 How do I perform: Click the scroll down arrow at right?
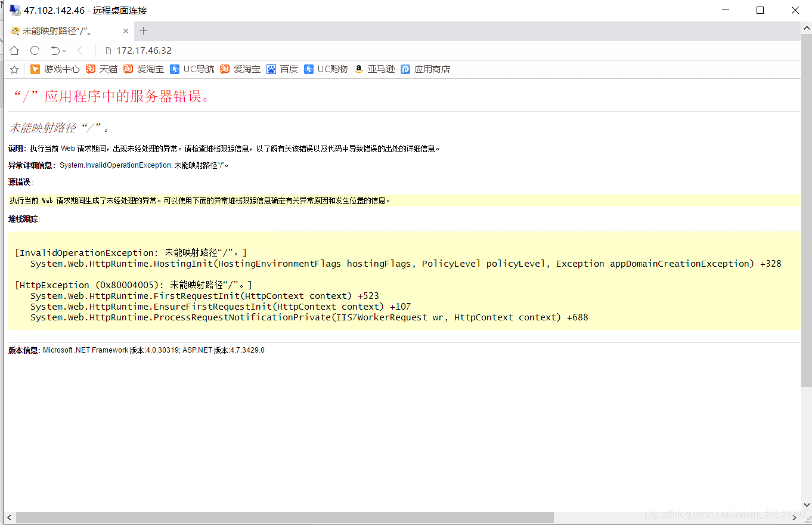(806, 505)
